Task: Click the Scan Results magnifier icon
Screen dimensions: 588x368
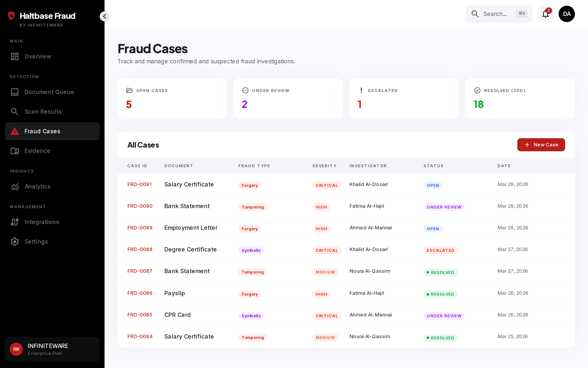Action: [14, 112]
